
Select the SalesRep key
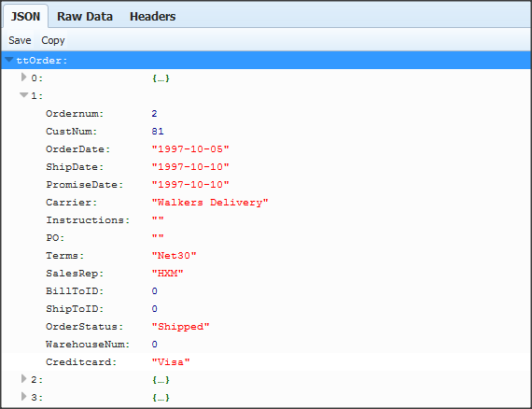click(x=75, y=274)
